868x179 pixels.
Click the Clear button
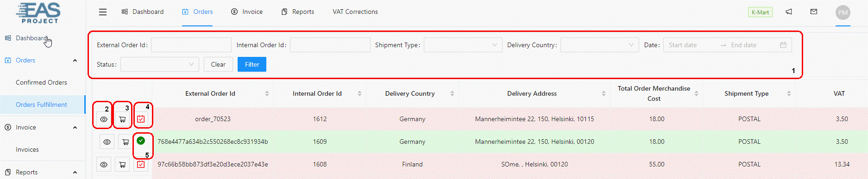(x=218, y=64)
